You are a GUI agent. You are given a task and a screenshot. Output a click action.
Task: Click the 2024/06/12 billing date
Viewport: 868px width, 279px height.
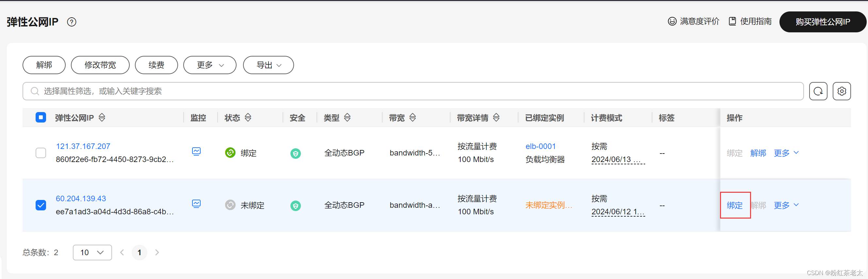pyautogui.click(x=618, y=212)
